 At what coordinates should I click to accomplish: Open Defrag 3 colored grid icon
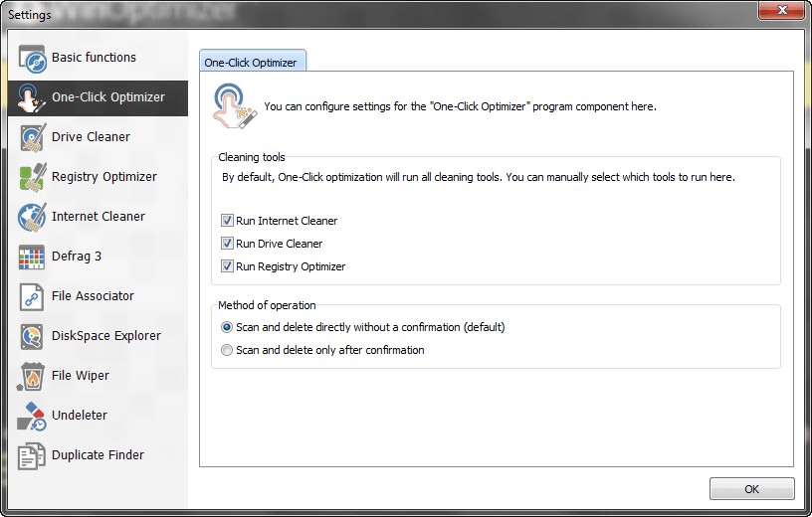click(32, 258)
